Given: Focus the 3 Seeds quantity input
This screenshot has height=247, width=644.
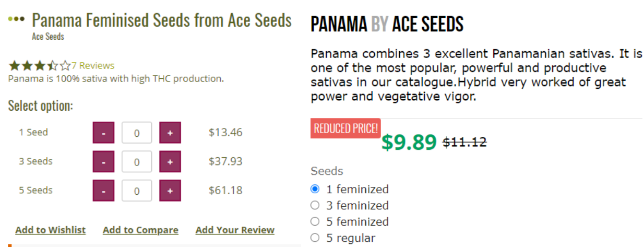Looking at the screenshot, I should [x=137, y=162].
